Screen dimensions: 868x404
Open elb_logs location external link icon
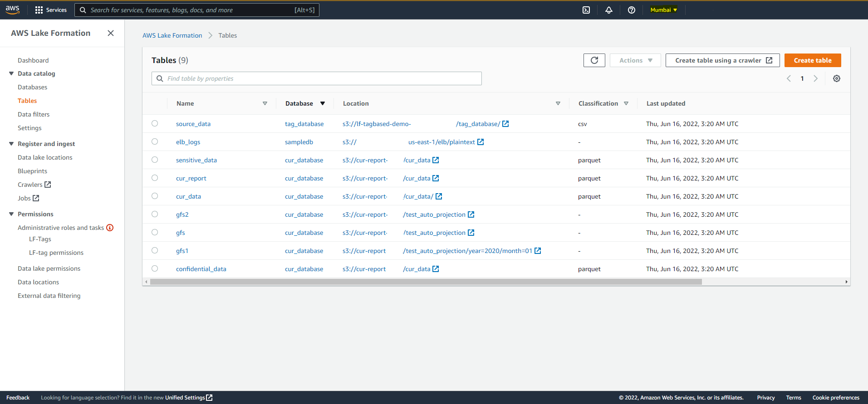[481, 142]
